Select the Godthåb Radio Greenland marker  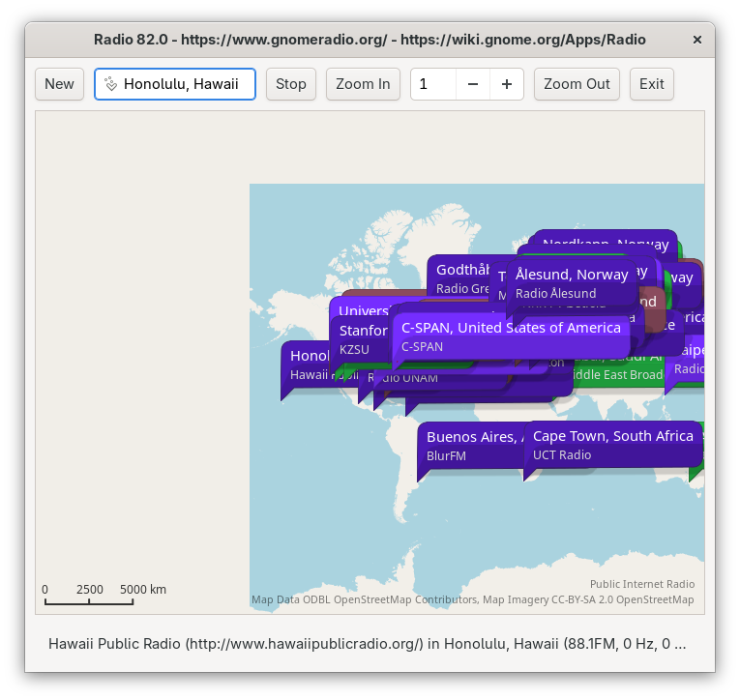pyautogui.click(x=460, y=278)
